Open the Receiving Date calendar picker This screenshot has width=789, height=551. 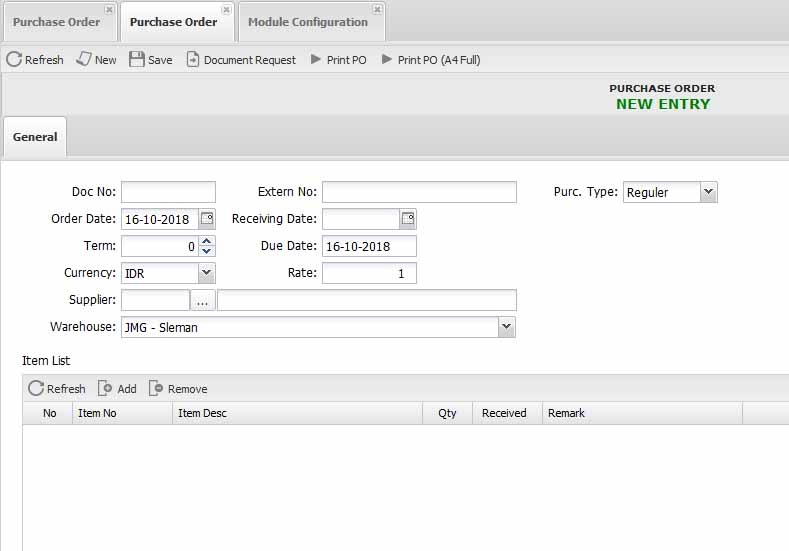point(408,219)
